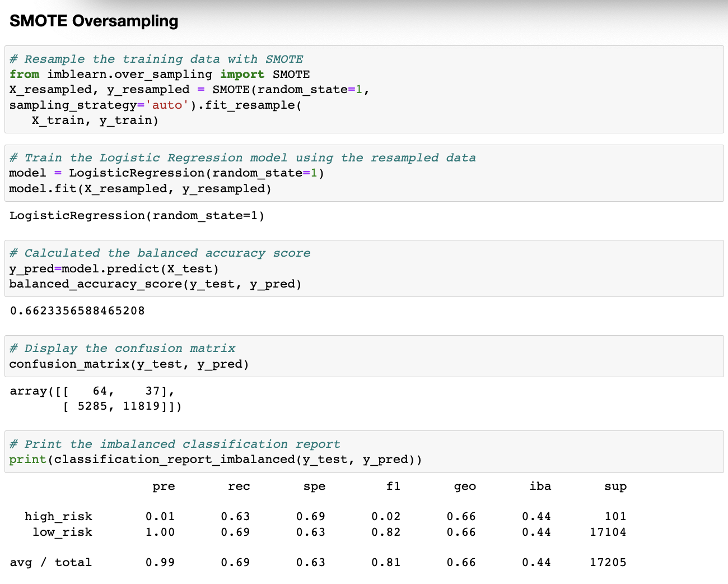This screenshot has width=728, height=584.
Task: Click the 'model.fit(X_resampled, y_resampled)' line
Action: pos(141,189)
